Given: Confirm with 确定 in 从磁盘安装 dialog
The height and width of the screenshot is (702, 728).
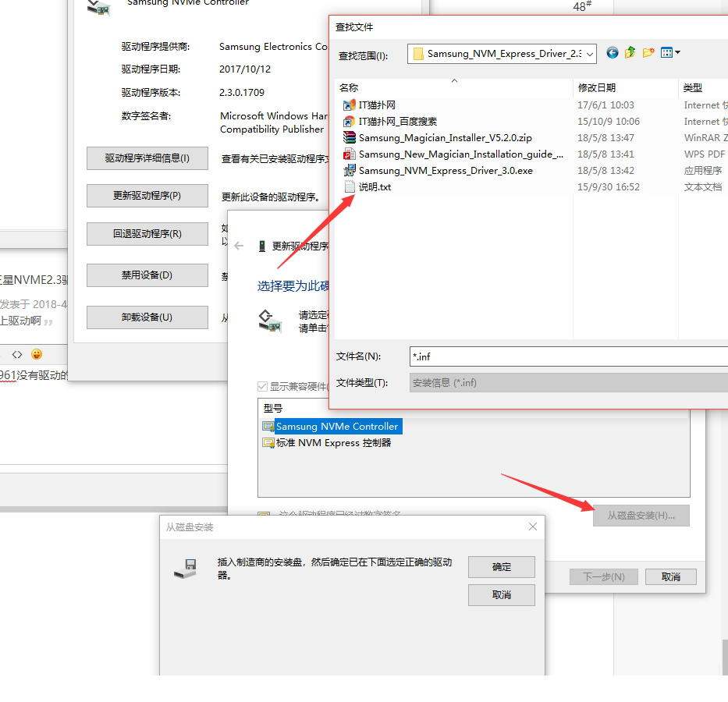Looking at the screenshot, I should [x=502, y=567].
